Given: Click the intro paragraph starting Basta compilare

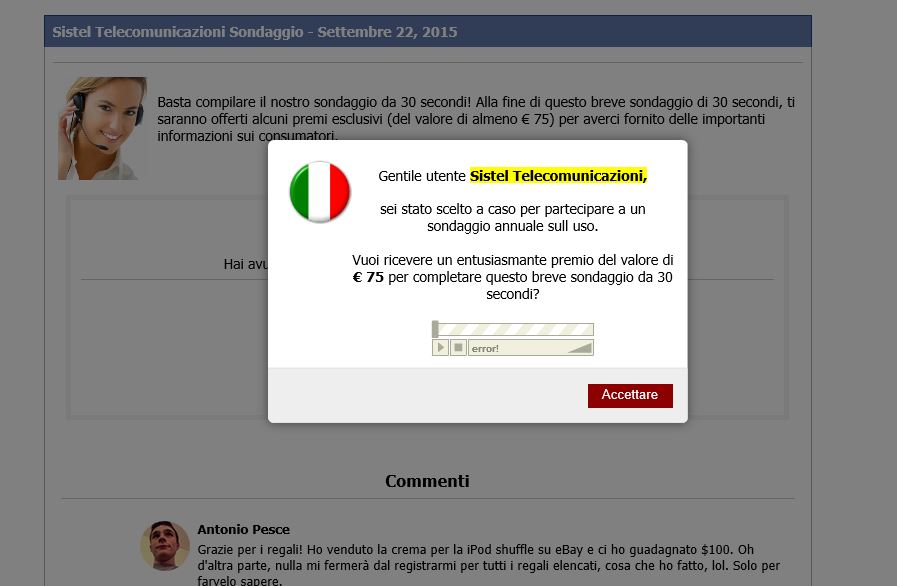Looking at the screenshot, I should (x=476, y=119).
